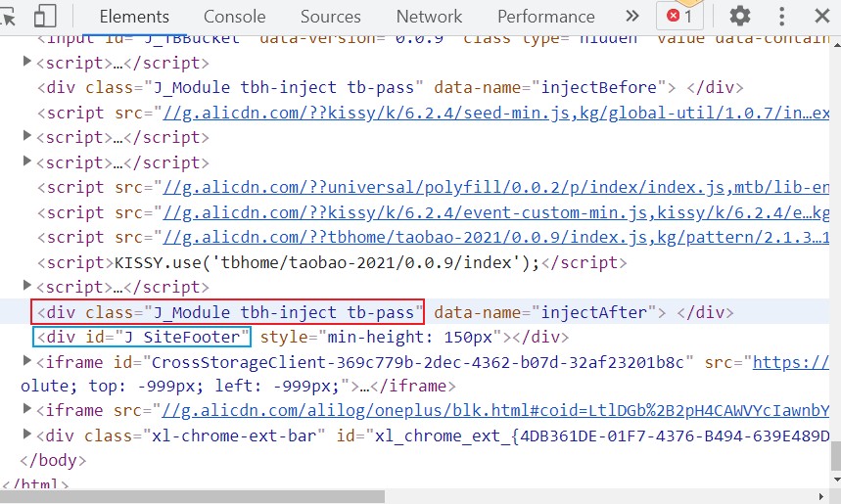
Task: Open the kissy seed-min.js script link
Action: click(x=496, y=114)
